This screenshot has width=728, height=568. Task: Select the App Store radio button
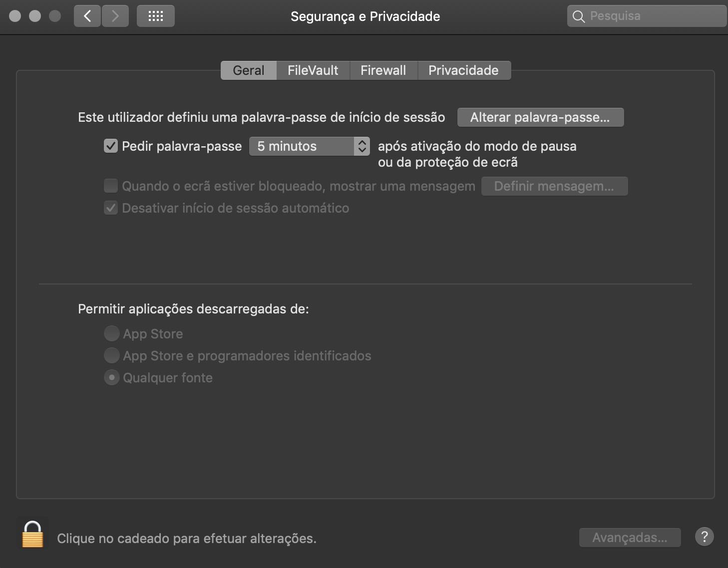pyautogui.click(x=112, y=333)
